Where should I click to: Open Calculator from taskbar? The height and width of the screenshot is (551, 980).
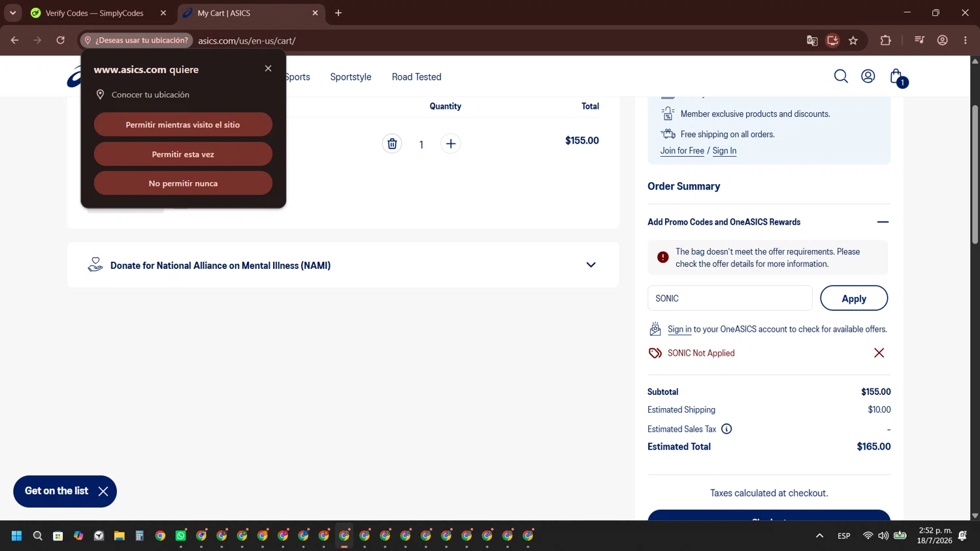tap(140, 536)
